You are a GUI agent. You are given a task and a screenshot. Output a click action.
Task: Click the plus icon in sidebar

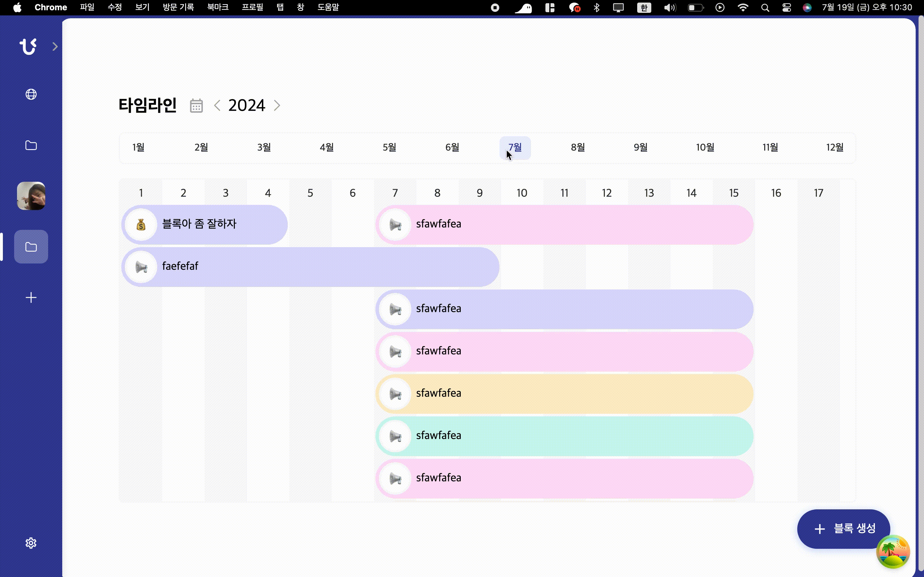[x=31, y=298]
